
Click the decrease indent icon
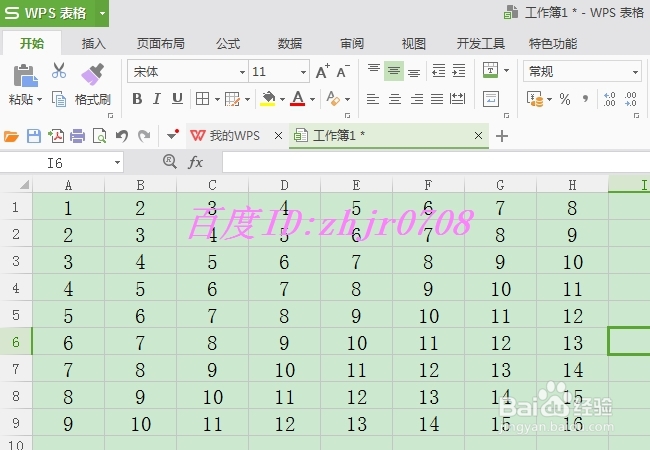point(439,71)
